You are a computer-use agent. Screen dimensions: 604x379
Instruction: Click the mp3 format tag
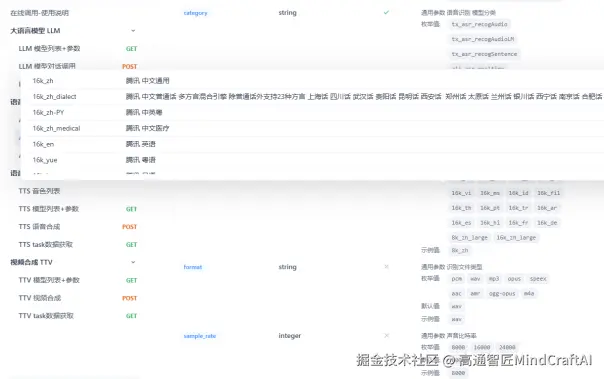(494, 278)
